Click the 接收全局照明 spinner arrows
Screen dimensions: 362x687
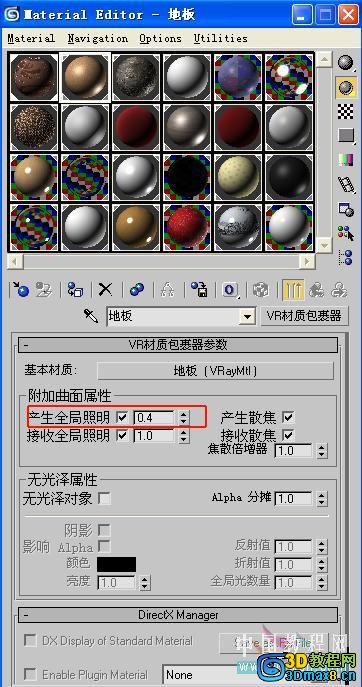coord(184,436)
